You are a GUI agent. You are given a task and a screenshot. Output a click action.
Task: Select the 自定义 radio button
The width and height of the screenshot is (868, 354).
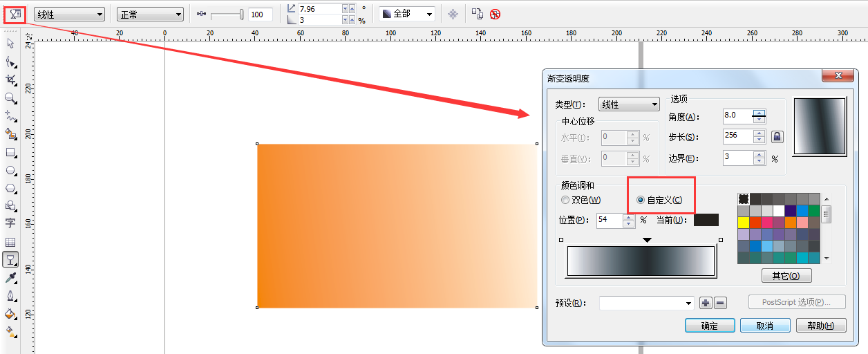(659, 200)
